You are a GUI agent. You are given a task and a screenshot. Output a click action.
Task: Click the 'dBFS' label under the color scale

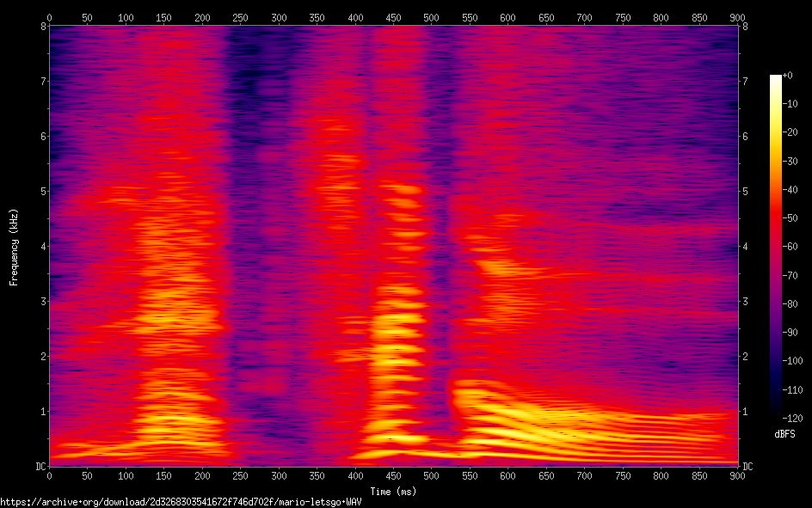click(784, 435)
